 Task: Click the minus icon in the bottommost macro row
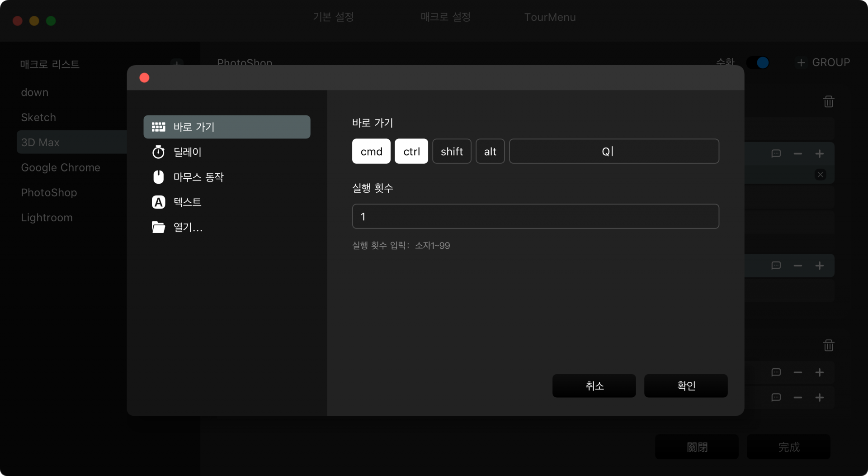798,398
